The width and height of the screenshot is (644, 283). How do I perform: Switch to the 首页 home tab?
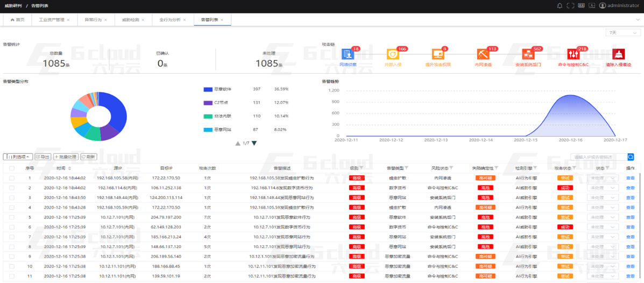tap(17, 20)
